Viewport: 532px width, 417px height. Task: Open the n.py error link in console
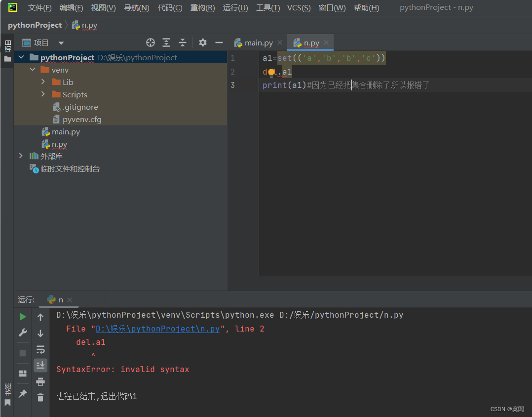click(x=157, y=329)
